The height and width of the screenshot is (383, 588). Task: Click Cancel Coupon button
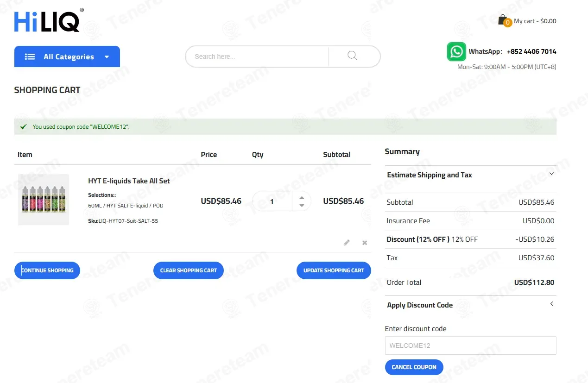click(x=414, y=367)
